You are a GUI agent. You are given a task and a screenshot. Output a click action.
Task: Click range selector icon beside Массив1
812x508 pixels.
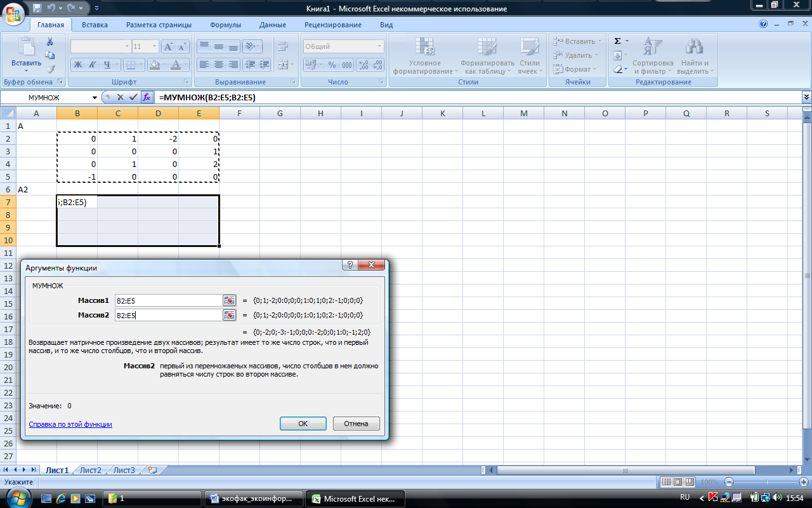pyautogui.click(x=229, y=300)
